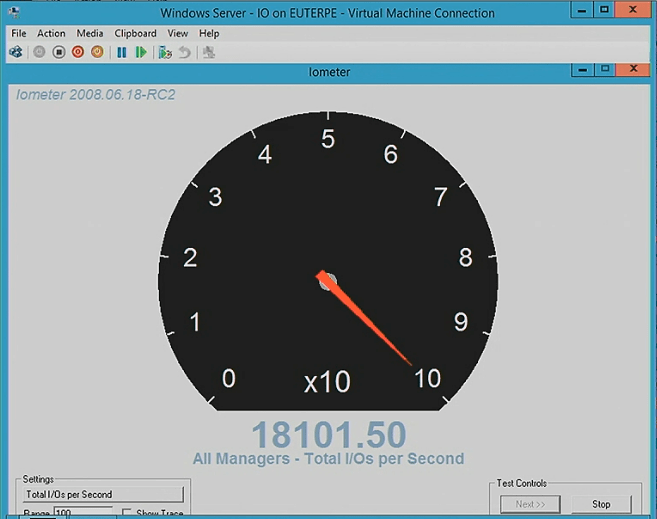
Task: Click the greyed Start virtual machine icon
Action: [x=39, y=52]
